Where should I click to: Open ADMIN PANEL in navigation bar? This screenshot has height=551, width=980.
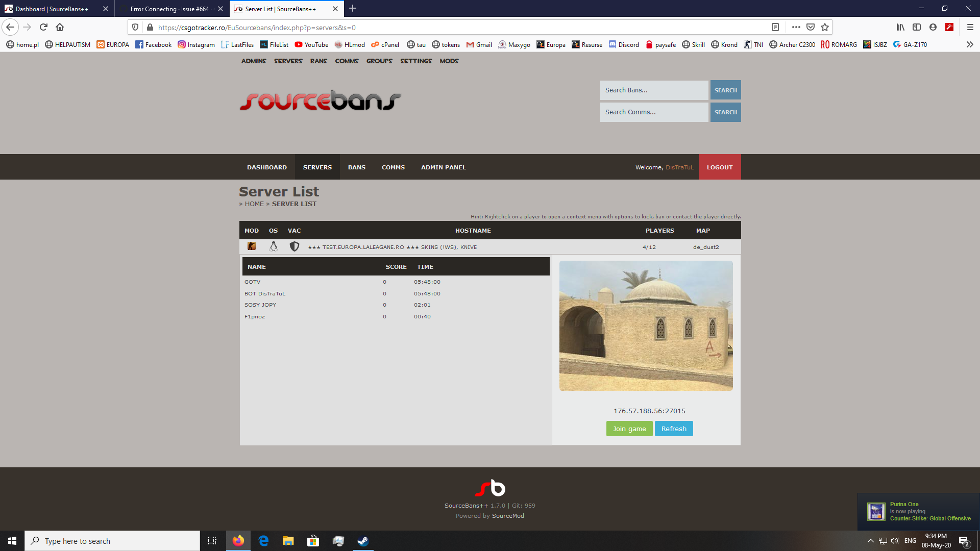[x=443, y=167]
